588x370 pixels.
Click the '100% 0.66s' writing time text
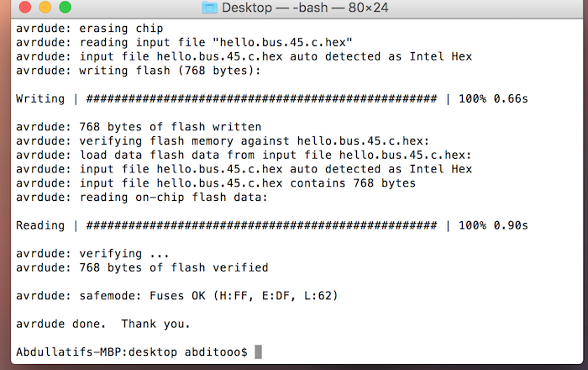[x=493, y=98]
